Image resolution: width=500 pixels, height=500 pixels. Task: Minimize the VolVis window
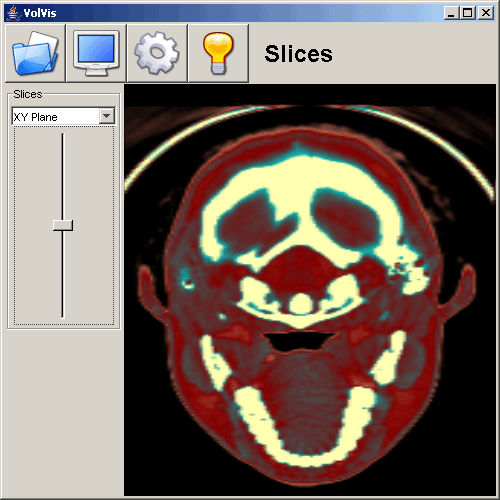tap(451, 13)
